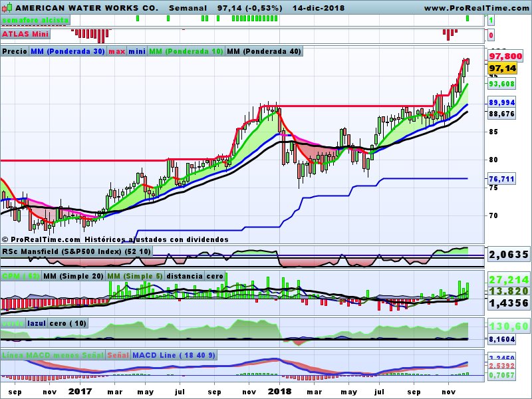Click the lazul legend tab
The image size is (532, 399).
(x=37, y=323)
